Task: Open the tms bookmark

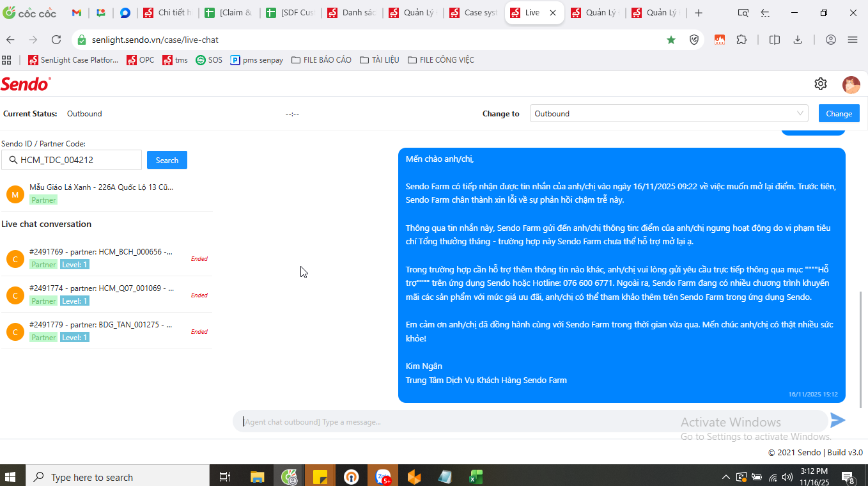Action: [175, 60]
